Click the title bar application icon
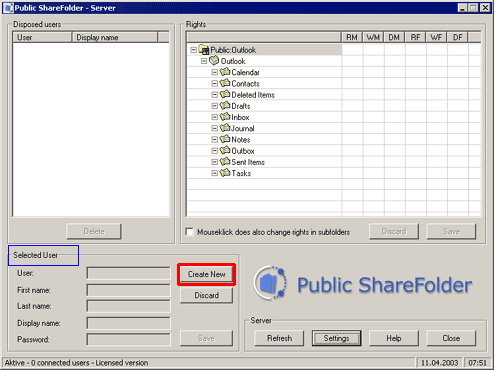Viewport: 494px width, 370px height. click(8, 8)
